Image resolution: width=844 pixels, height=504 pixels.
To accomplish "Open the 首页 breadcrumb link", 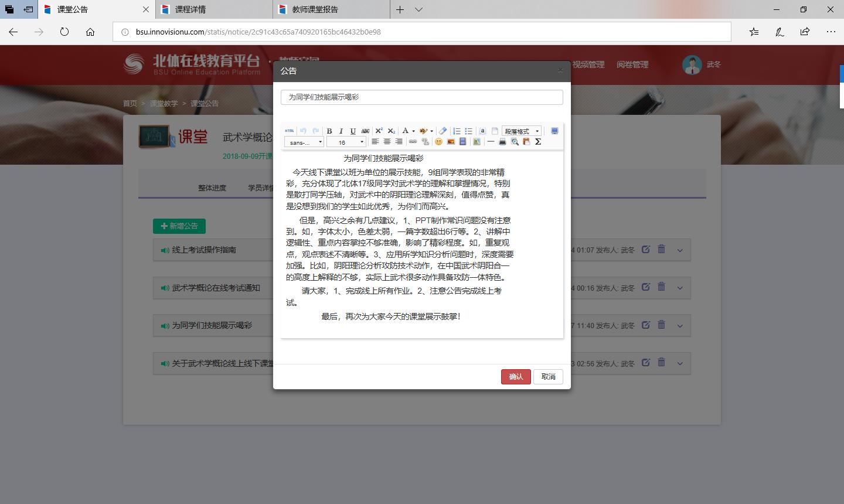I will (x=130, y=103).
